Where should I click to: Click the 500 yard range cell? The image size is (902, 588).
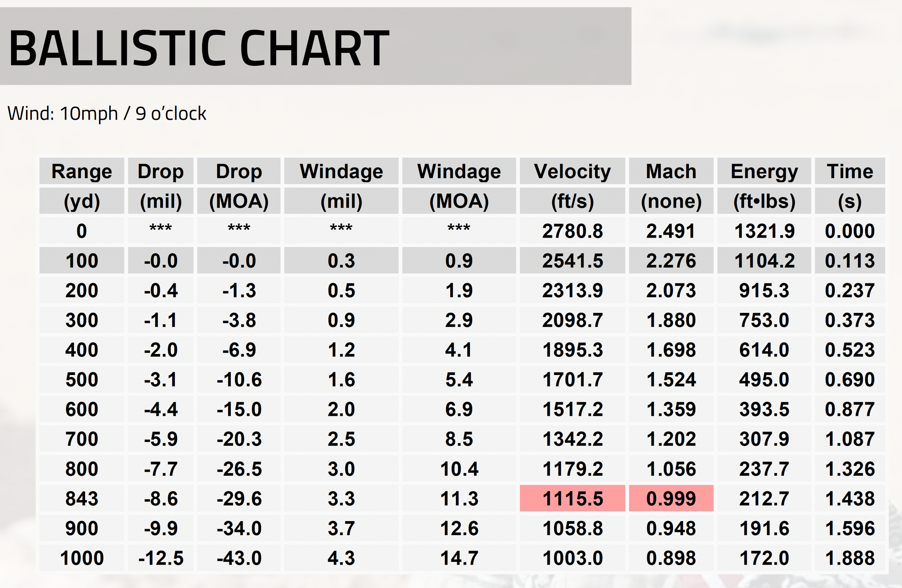(x=81, y=379)
